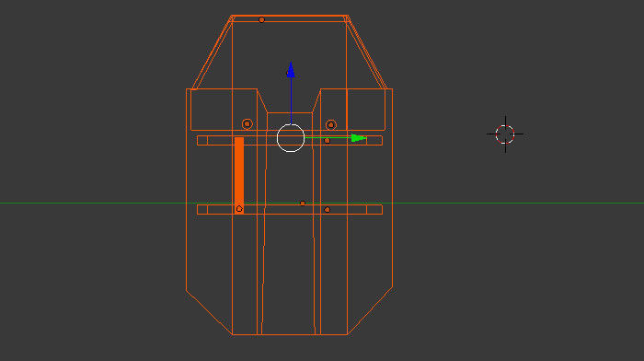Select the origin dot on the green axis line
Viewport: 644px width, 361px height.
(303, 204)
